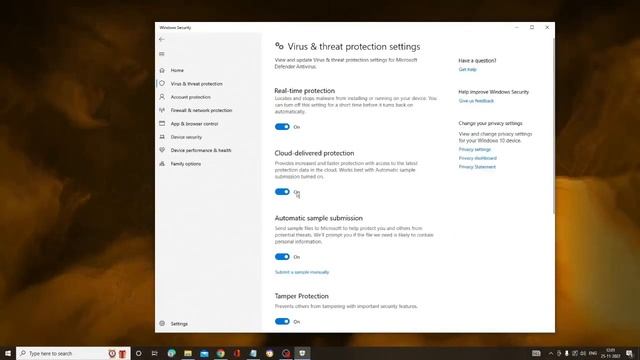
Task: Click the Home house icon in sidebar
Action: 162,70
